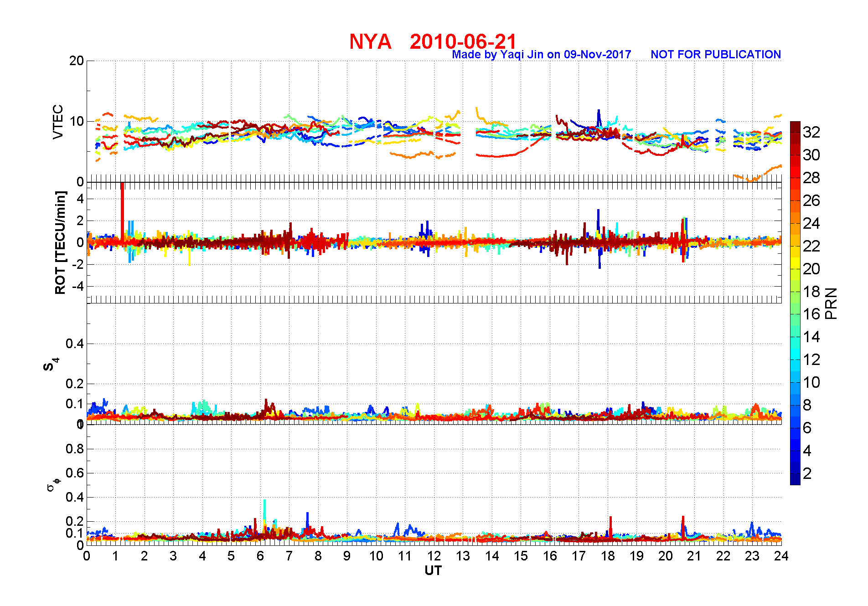Screen dimensions: 868x606
Task: Click UT axis tick label 9
Action: 347,556
